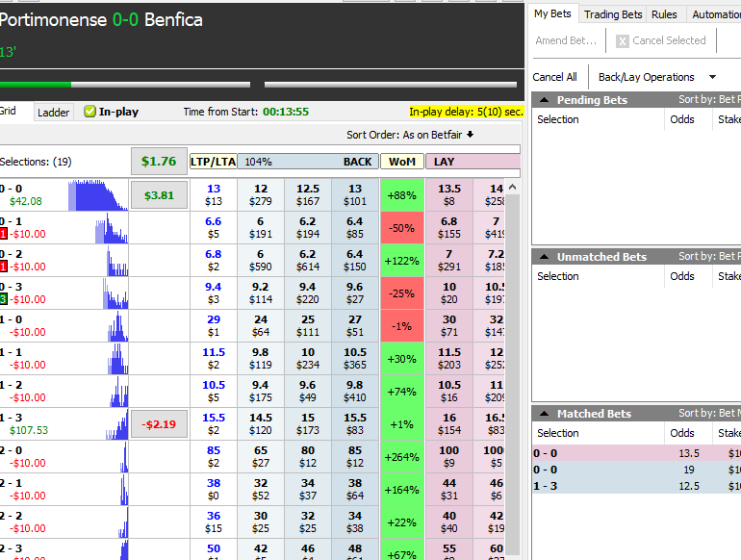Image resolution: width=741 pixels, height=560 pixels.
Task: Lay 1 - 2 at odds 10.5
Action: (449, 392)
